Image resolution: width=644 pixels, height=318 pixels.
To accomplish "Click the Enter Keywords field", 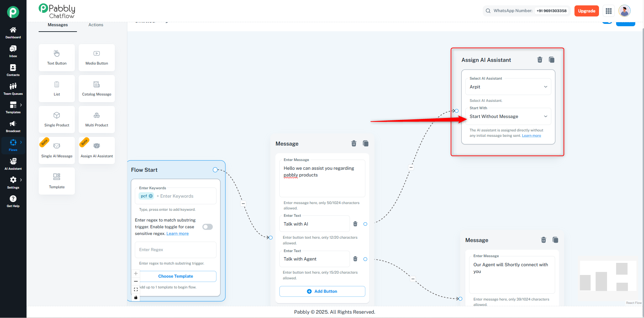I will [x=176, y=196].
